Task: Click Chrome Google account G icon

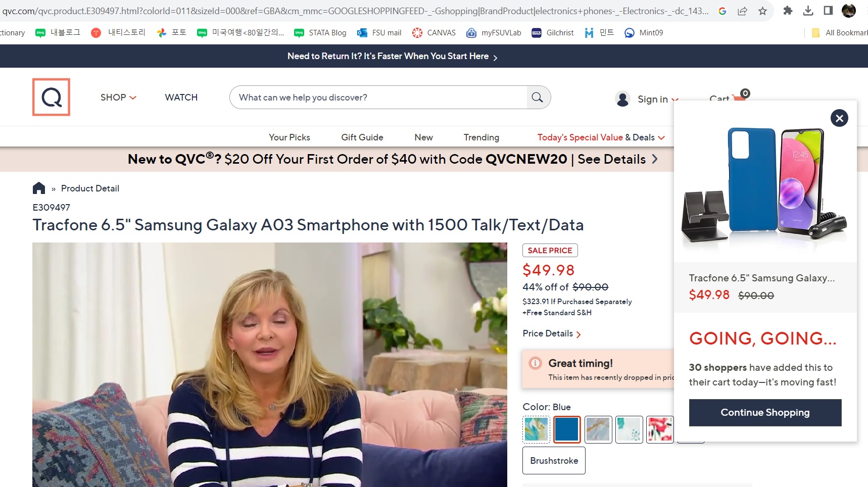Action: click(722, 11)
